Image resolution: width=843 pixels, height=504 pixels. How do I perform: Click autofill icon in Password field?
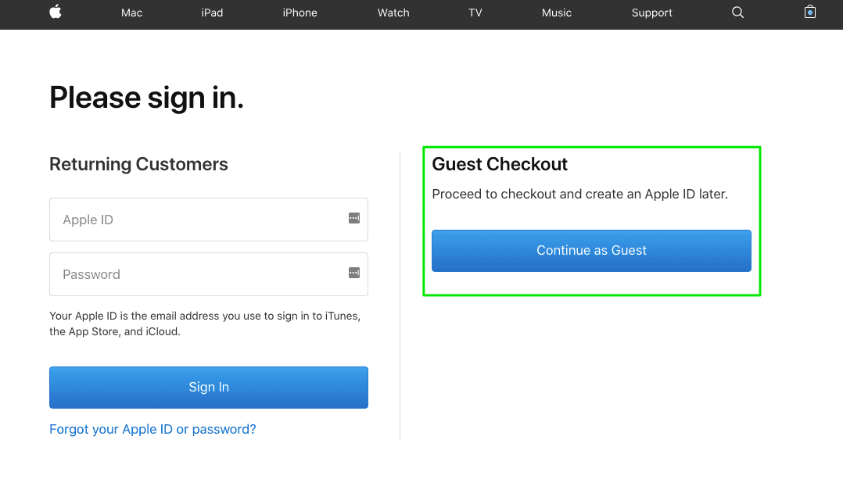click(354, 273)
